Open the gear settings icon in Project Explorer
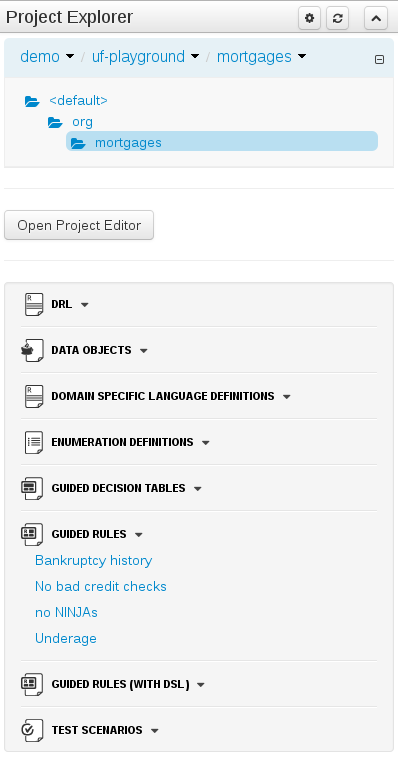The width and height of the screenshot is (398, 759). pyautogui.click(x=309, y=18)
